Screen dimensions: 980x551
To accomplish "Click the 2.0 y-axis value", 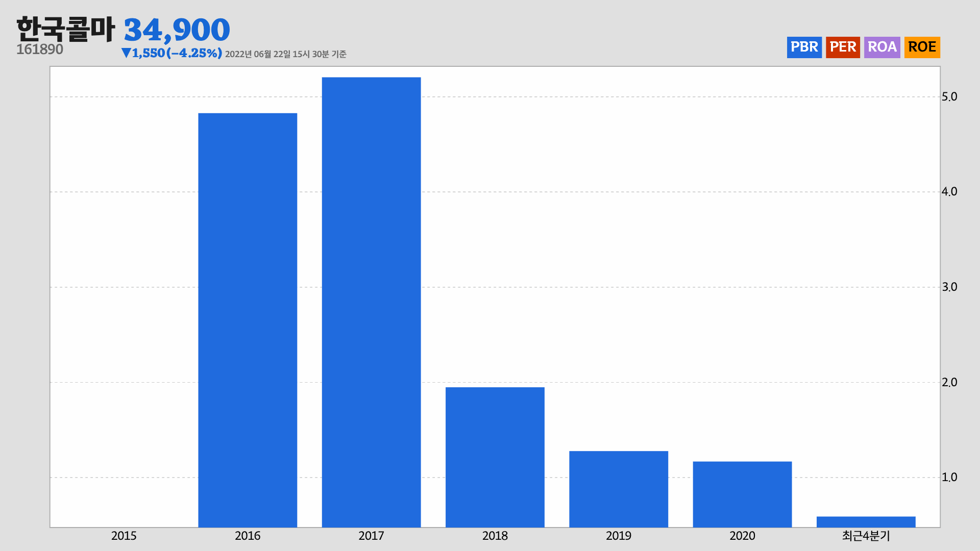I will [x=949, y=382].
